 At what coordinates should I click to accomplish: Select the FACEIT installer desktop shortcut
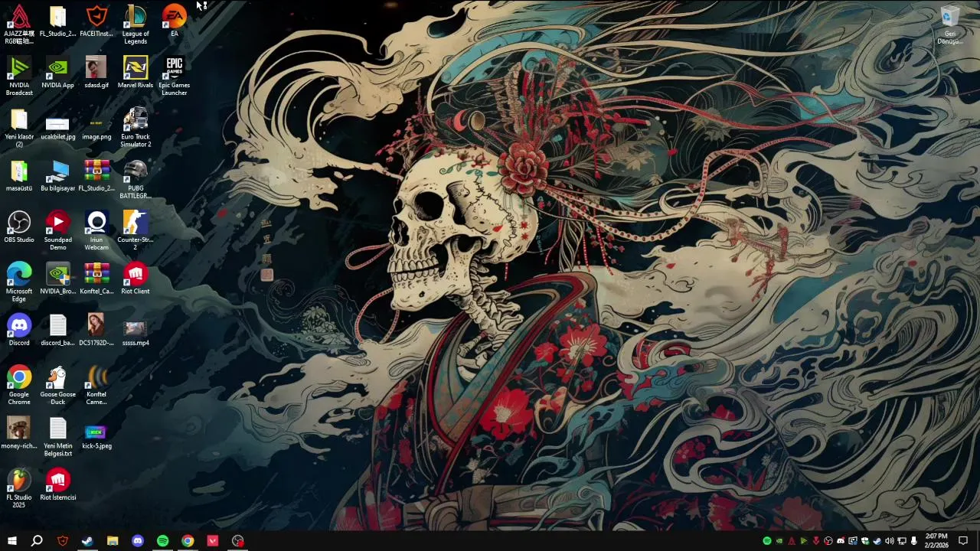[96, 21]
